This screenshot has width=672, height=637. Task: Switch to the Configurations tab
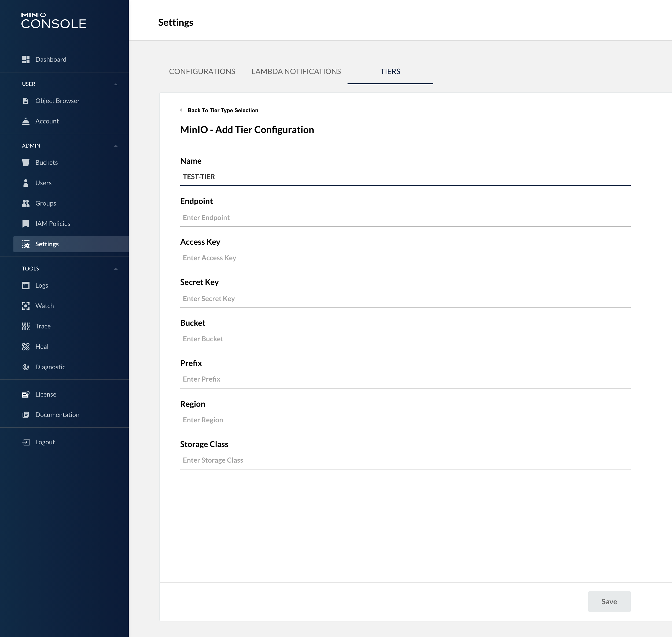click(x=202, y=71)
